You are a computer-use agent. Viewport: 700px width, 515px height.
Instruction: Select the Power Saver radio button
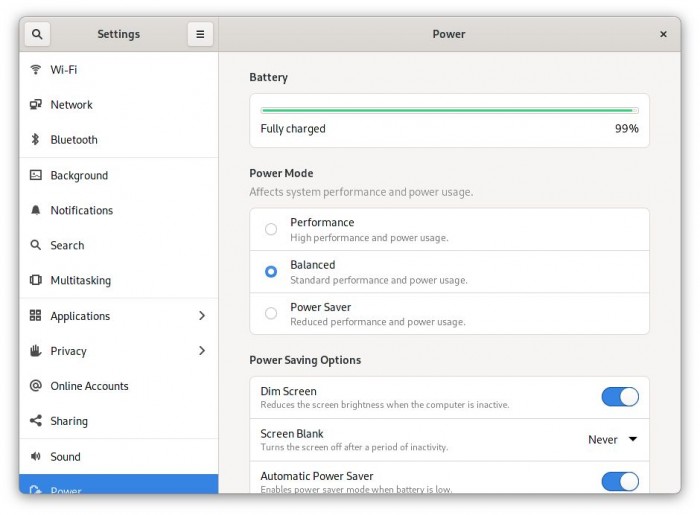[x=271, y=314]
